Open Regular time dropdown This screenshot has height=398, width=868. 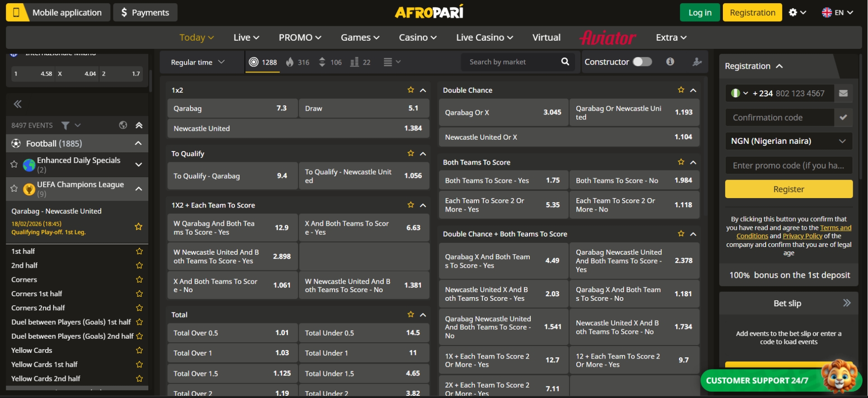[x=198, y=62]
